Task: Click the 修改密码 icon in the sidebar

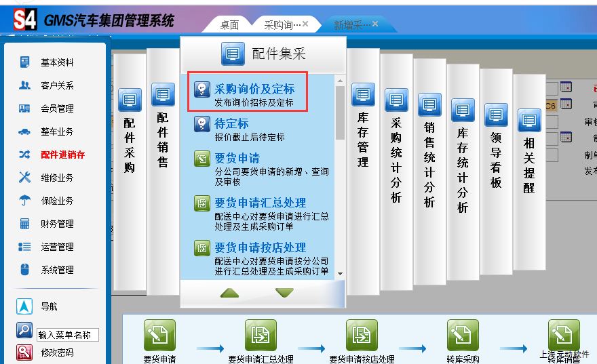Action: coord(24,352)
